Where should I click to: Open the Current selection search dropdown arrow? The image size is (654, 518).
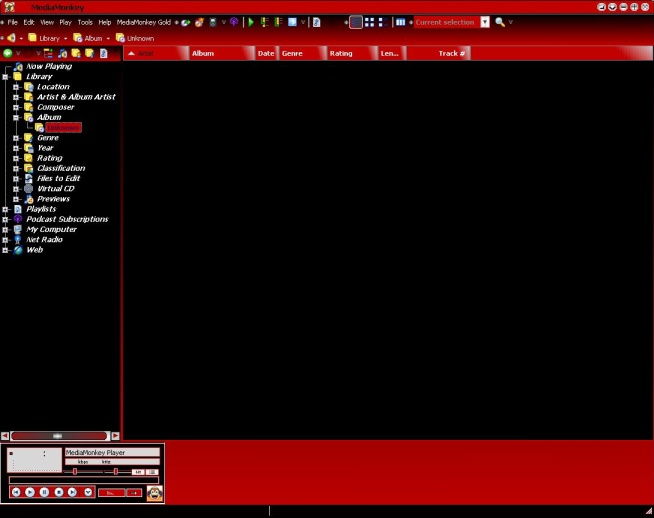(x=485, y=22)
